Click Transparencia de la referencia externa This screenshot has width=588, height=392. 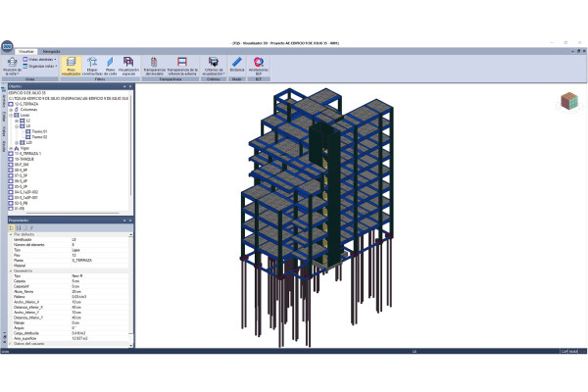[182, 66]
